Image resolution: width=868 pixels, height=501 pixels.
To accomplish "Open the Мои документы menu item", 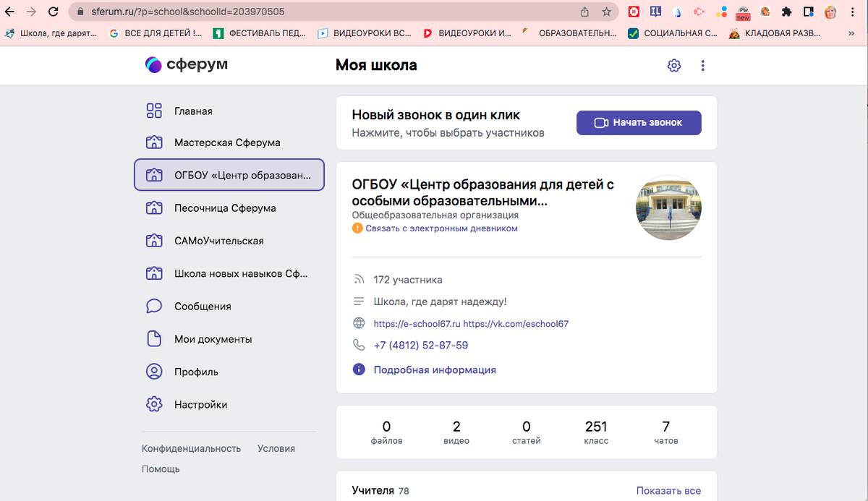I will (229, 339).
